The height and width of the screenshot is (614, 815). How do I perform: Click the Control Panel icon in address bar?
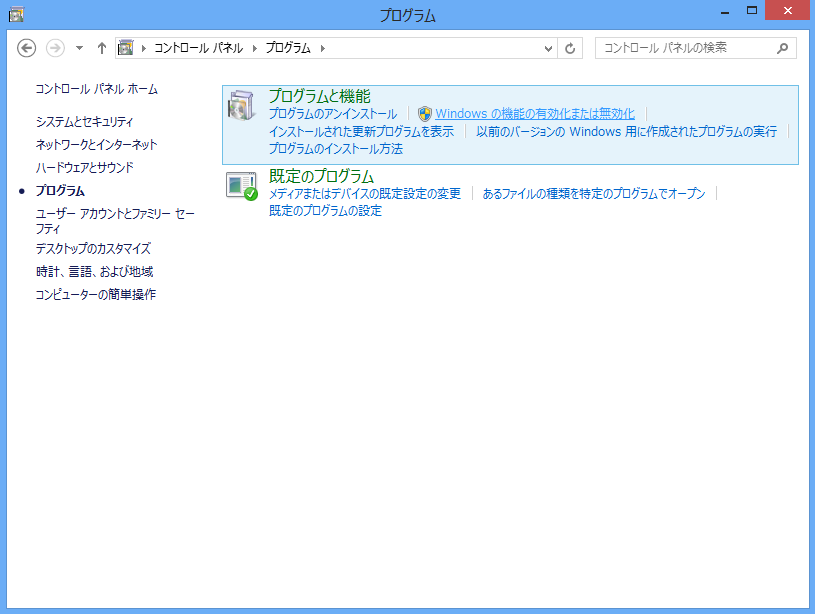click(126, 48)
